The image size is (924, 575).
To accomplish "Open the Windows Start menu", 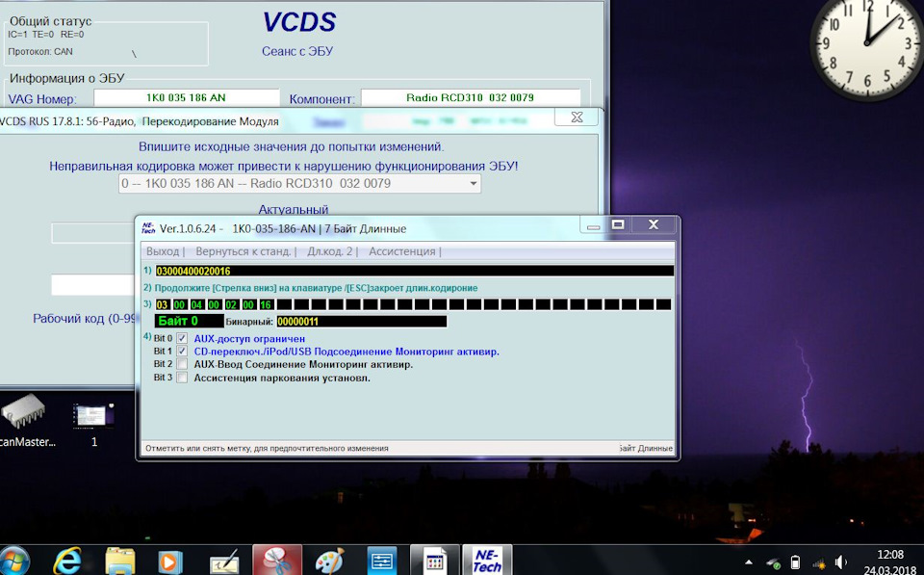I will click(x=13, y=562).
